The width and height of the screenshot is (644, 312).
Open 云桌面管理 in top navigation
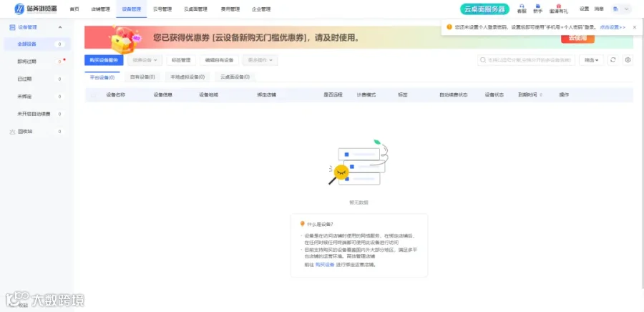(195, 9)
